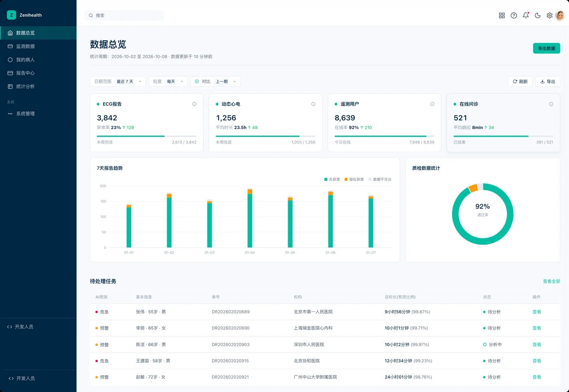Click the search input field
Image resolution: width=569 pixels, height=392 pixels.
[x=125, y=15]
